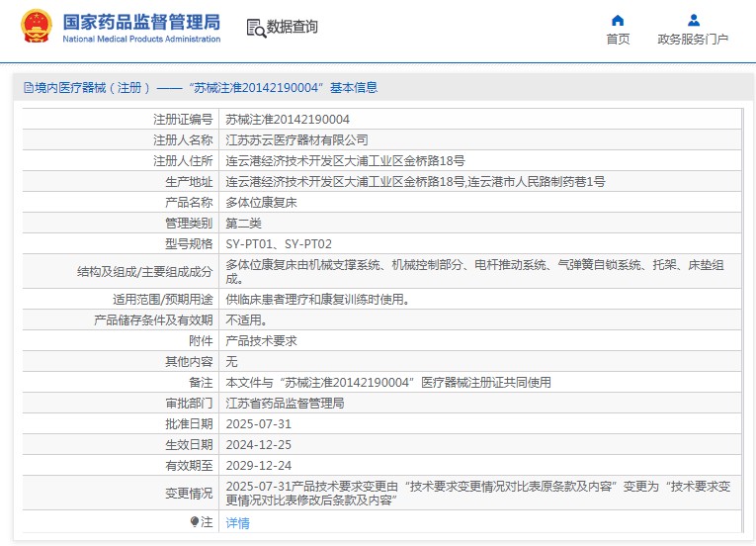756x546 pixels.
Task: Click the 注册人名称 label
Action: 183,140
